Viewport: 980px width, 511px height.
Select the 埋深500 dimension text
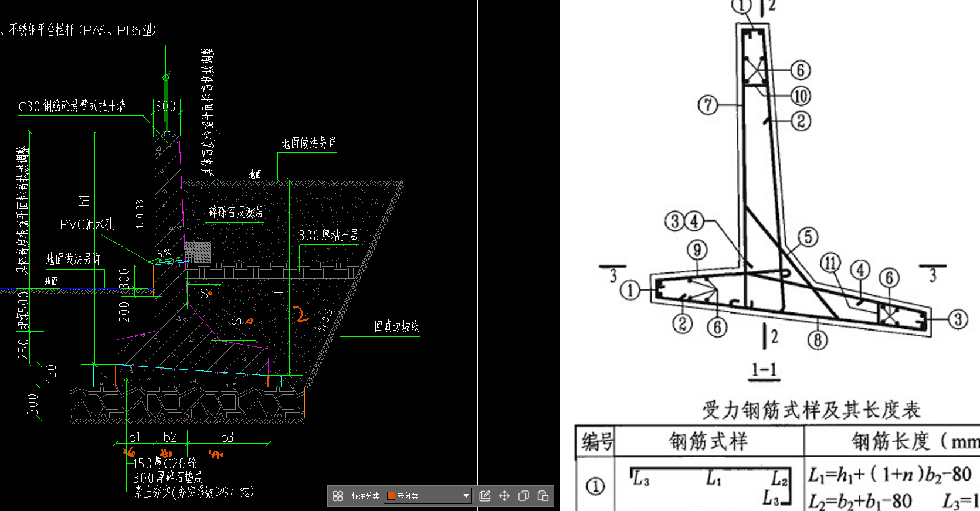pos(23,311)
